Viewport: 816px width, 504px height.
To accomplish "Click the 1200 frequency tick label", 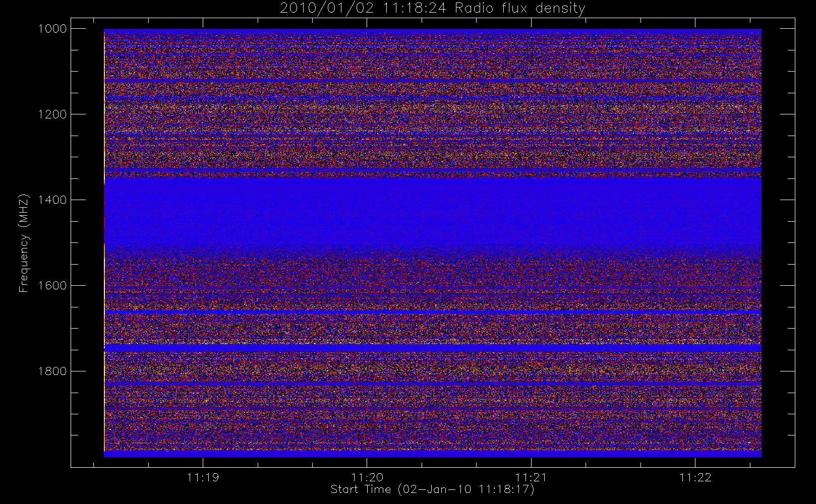I will [x=52, y=114].
